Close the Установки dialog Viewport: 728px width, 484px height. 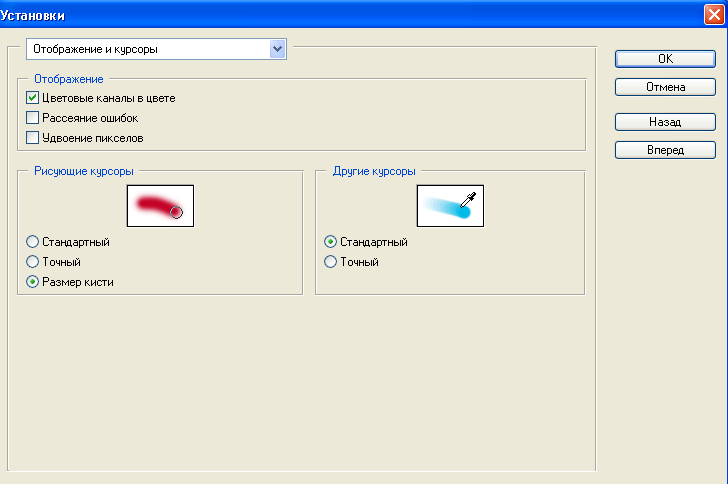(x=714, y=14)
